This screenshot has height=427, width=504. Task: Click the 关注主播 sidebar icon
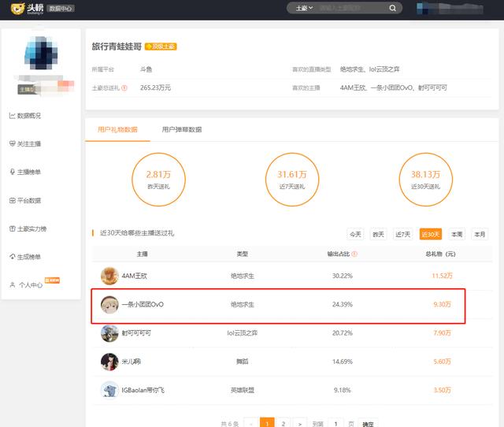(x=13, y=143)
